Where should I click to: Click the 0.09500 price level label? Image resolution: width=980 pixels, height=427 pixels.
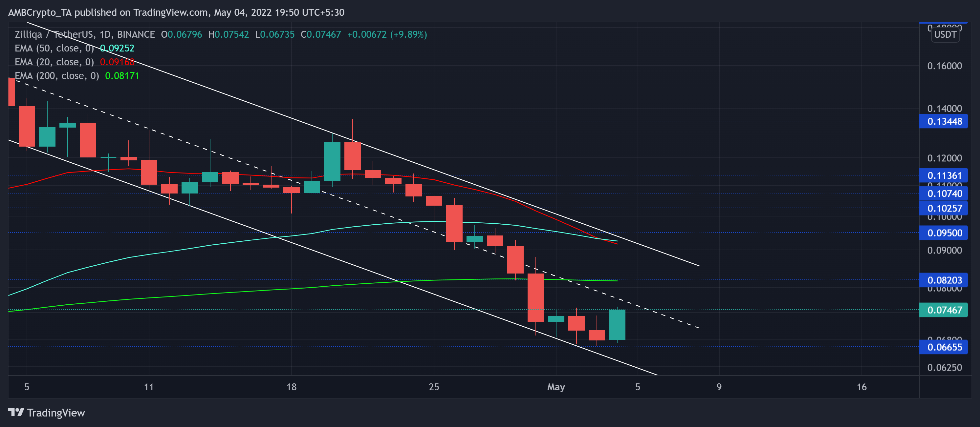(x=943, y=233)
